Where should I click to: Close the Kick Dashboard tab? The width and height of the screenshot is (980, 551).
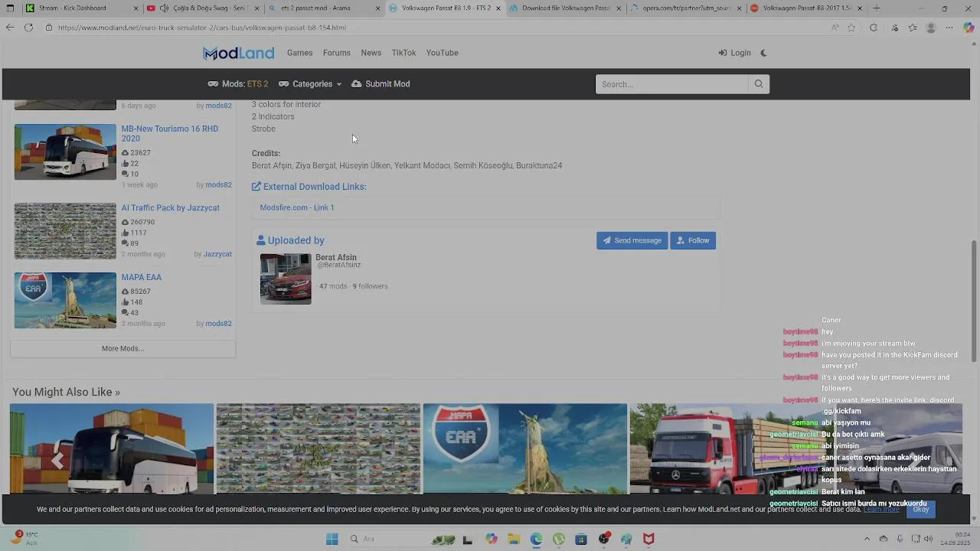click(x=136, y=8)
